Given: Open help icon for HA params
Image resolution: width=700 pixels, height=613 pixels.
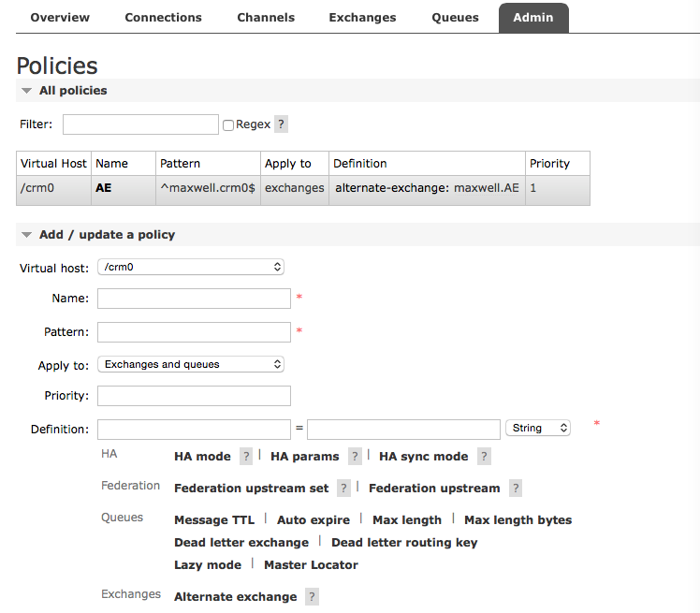Looking at the screenshot, I should click(355, 457).
